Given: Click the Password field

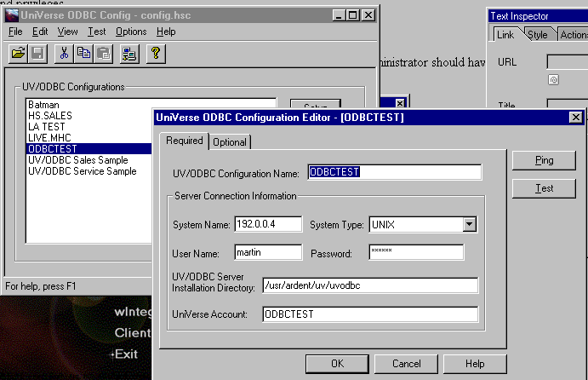Looking at the screenshot, I should click(416, 252).
